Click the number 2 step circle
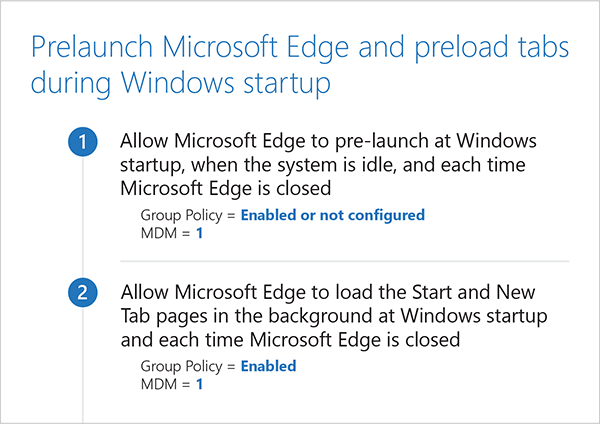 [82, 294]
